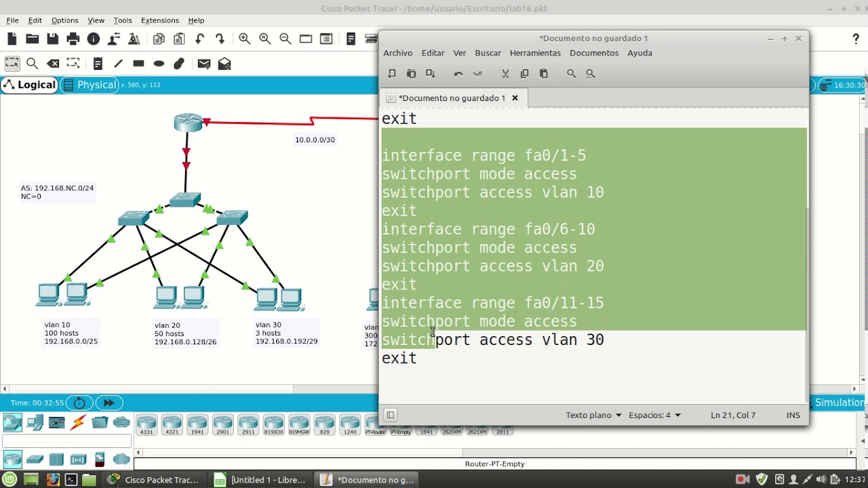Choose the Draw Line tool

118,64
